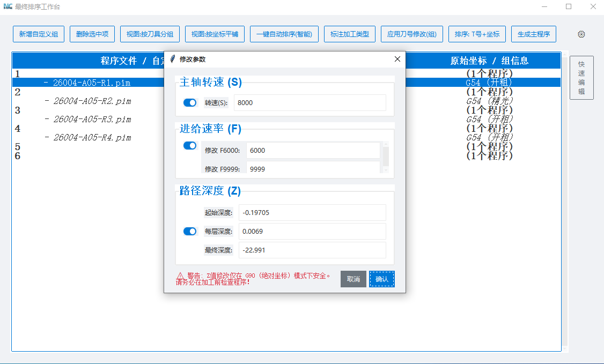The height and width of the screenshot is (364, 604).
Task: Click the 生成主程序 toolbar button
Action: [533, 34]
